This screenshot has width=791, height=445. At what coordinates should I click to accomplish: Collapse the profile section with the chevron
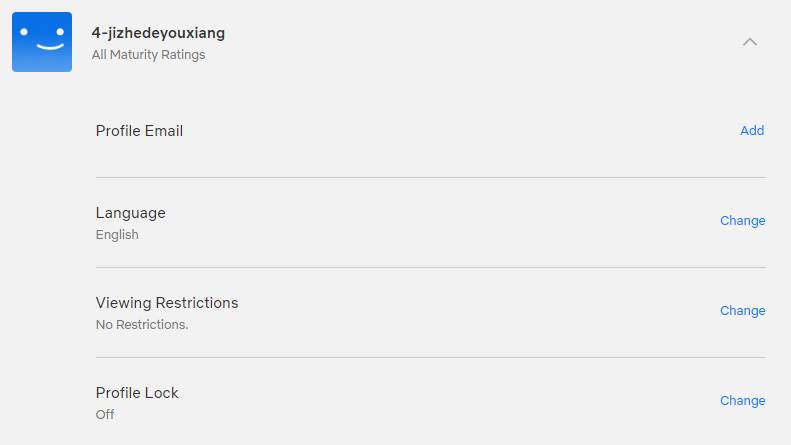[750, 42]
